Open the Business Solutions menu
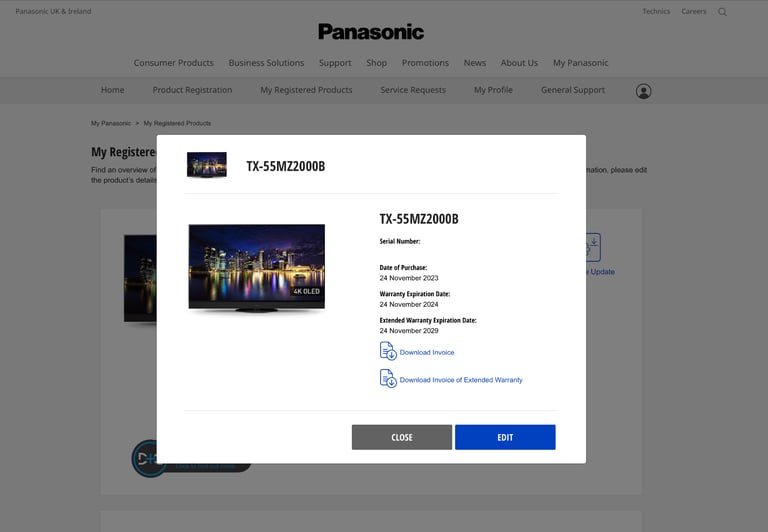Image resolution: width=768 pixels, height=532 pixels. tap(266, 63)
